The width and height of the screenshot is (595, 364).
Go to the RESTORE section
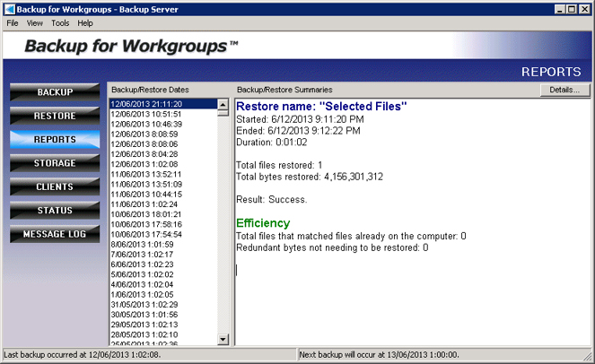[55, 116]
